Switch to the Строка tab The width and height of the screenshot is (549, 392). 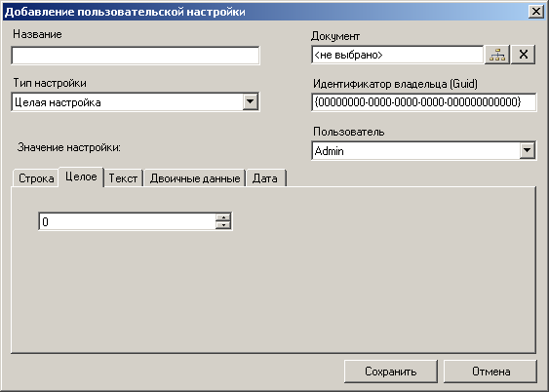(x=36, y=178)
